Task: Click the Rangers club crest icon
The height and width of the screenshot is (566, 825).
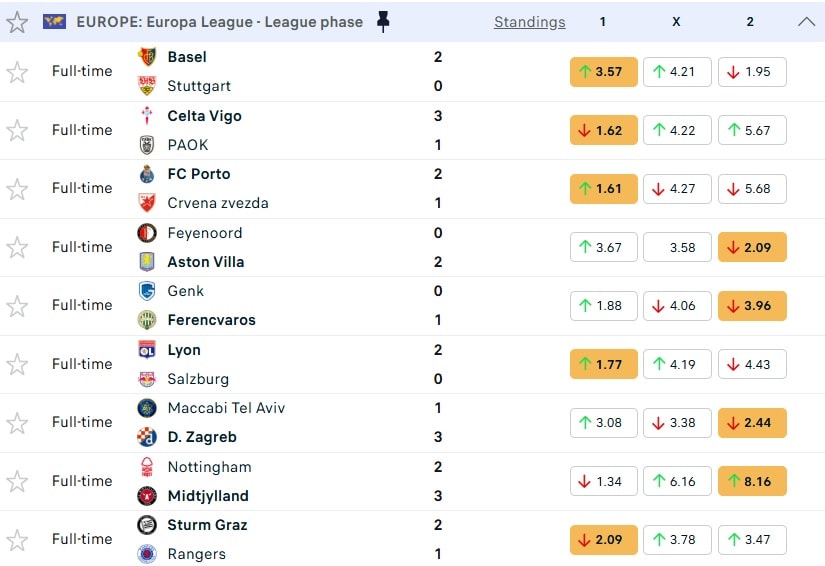Action: [x=147, y=554]
